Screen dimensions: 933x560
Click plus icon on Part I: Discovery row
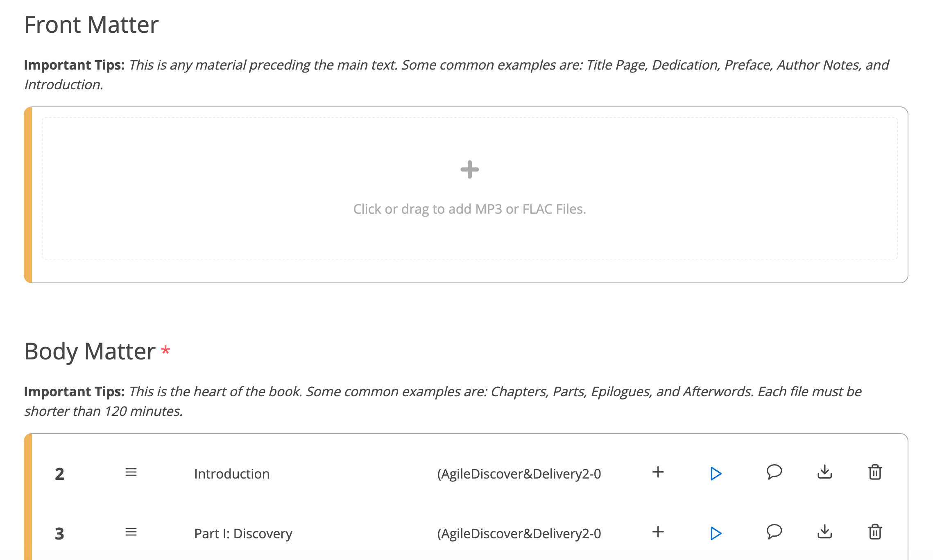tap(658, 532)
